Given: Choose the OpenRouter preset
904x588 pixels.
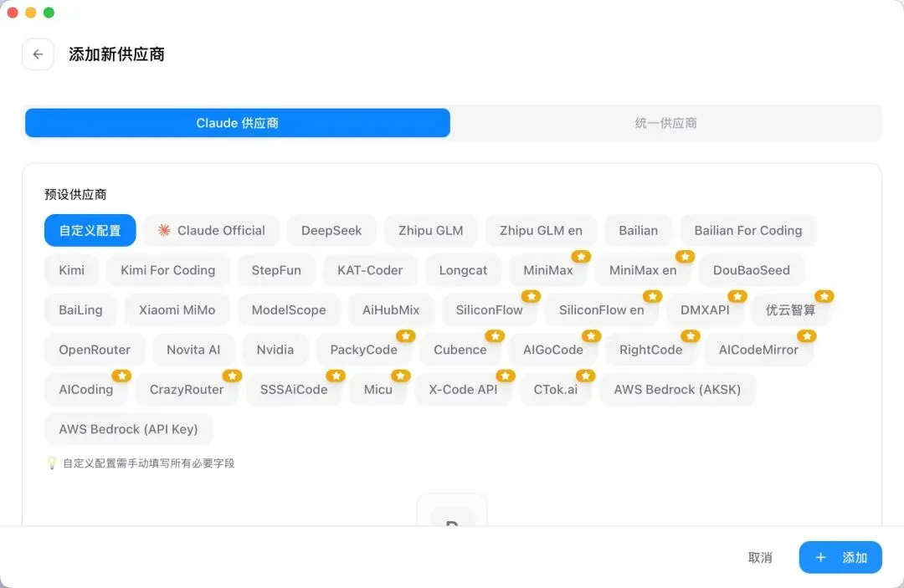Looking at the screenshot, I should pyautogui.click(x=95, y=350).
